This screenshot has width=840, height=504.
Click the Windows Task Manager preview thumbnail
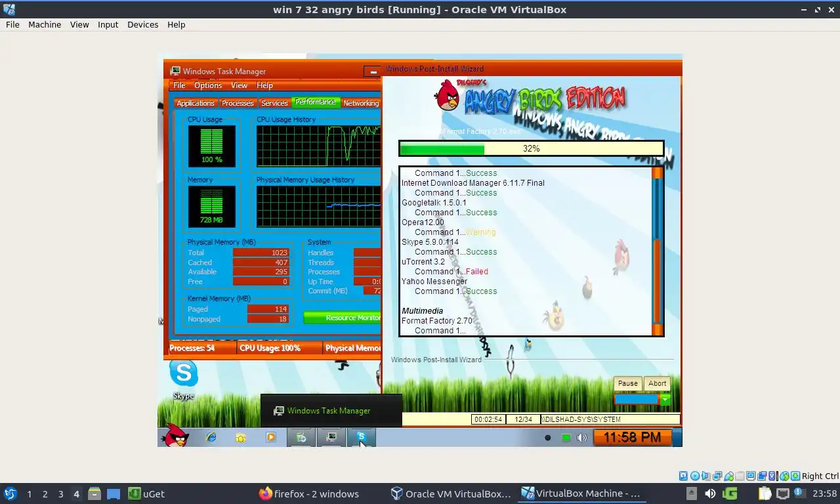[x=331, y=410]
